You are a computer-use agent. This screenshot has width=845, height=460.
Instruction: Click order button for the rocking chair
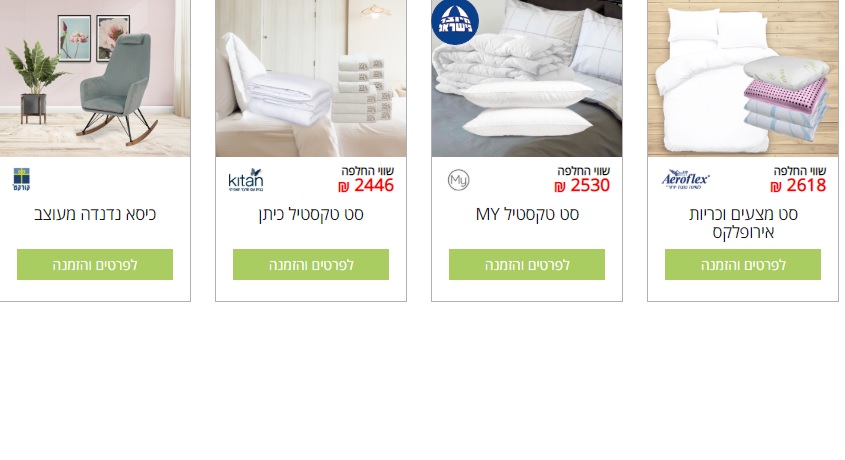(95, 264)
